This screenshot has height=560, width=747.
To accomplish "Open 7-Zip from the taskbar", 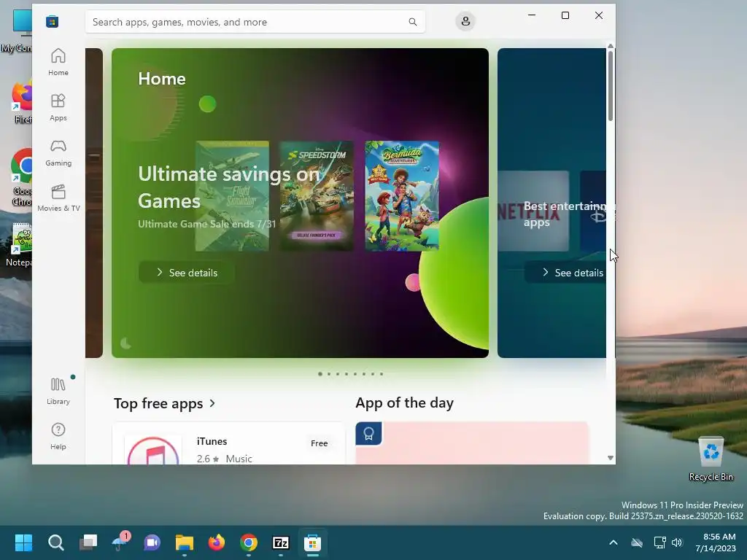I will (281, 542).
